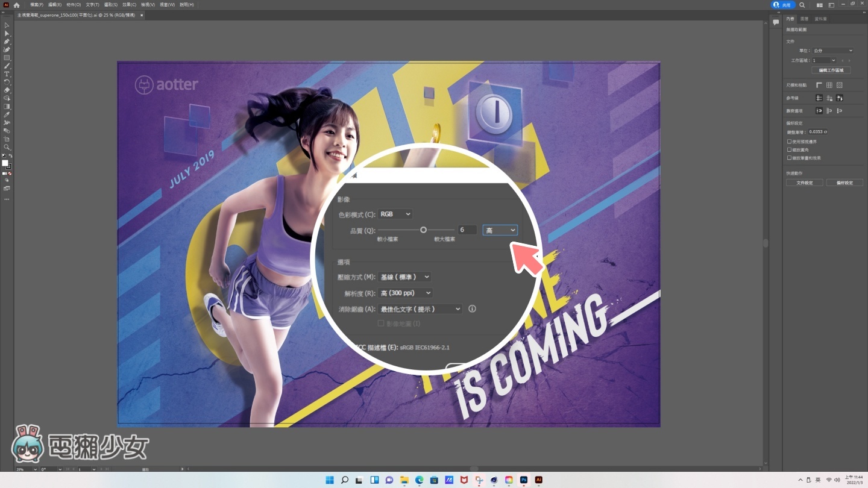Select the Direct Selection tool
The height and width of the screenshot is (488, 868).
(x=7, y=34)
